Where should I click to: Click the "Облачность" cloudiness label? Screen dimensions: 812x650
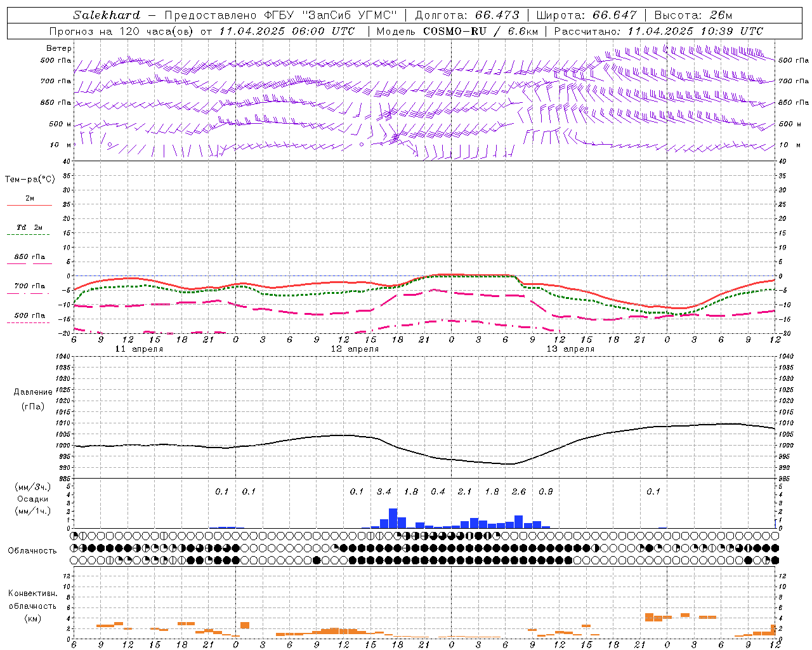[x=32, y=551]
